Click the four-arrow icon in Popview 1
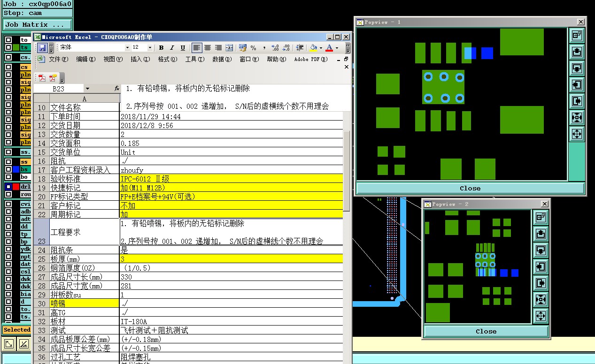The height and width of the screenshot is (364, 595). click(577, 134)
